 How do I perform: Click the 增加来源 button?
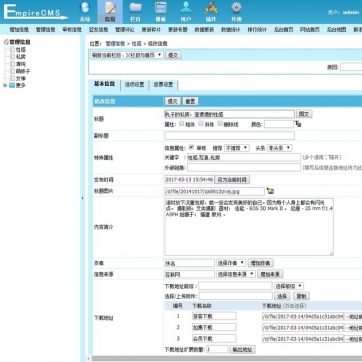[270, 274]
